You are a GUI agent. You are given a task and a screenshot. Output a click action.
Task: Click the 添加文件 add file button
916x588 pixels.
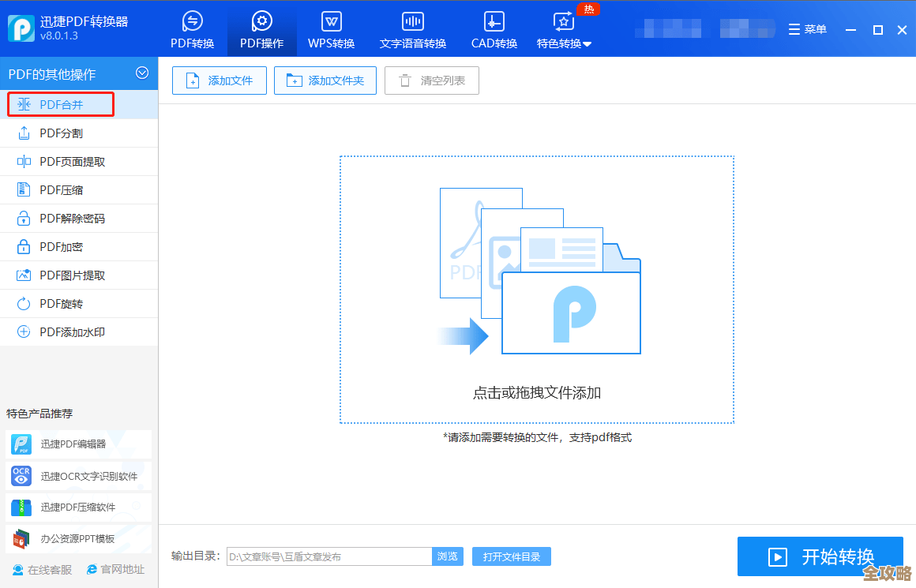pyautogui.click(x=219, y=80)
